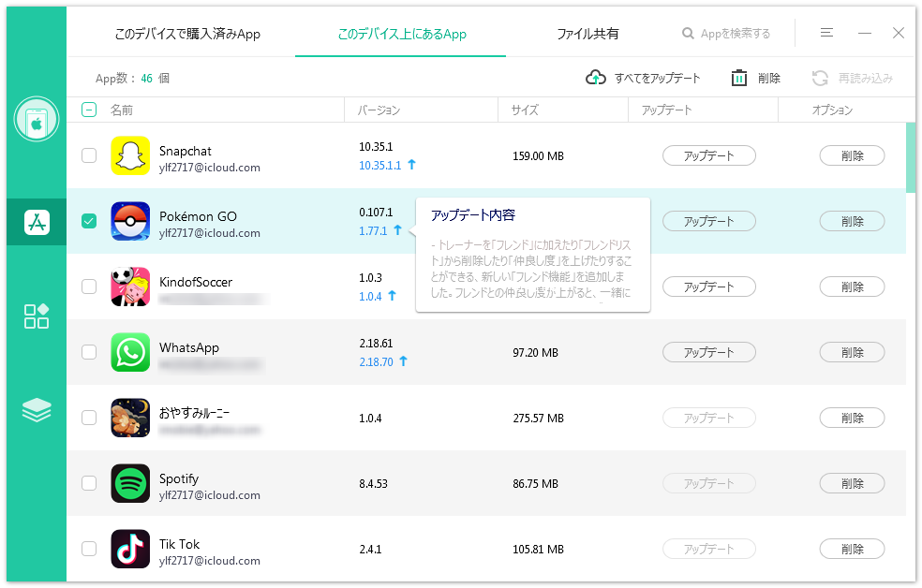Click Spotify size 86.75 MB

[x=536, y=483]
